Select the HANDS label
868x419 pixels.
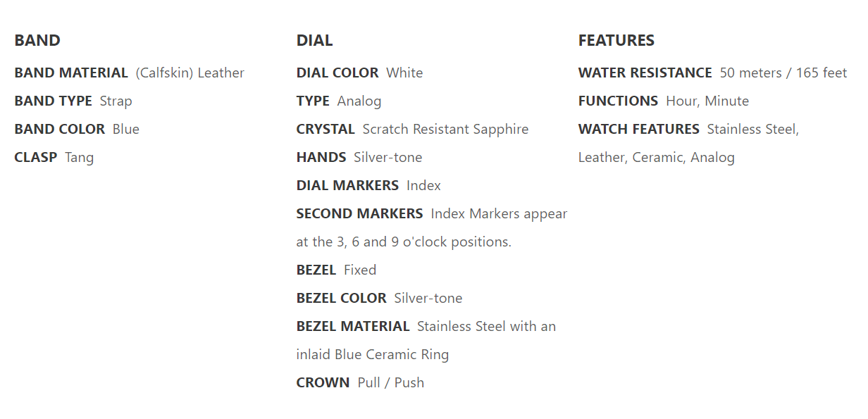pyautogui.click(x=321, y=157)
